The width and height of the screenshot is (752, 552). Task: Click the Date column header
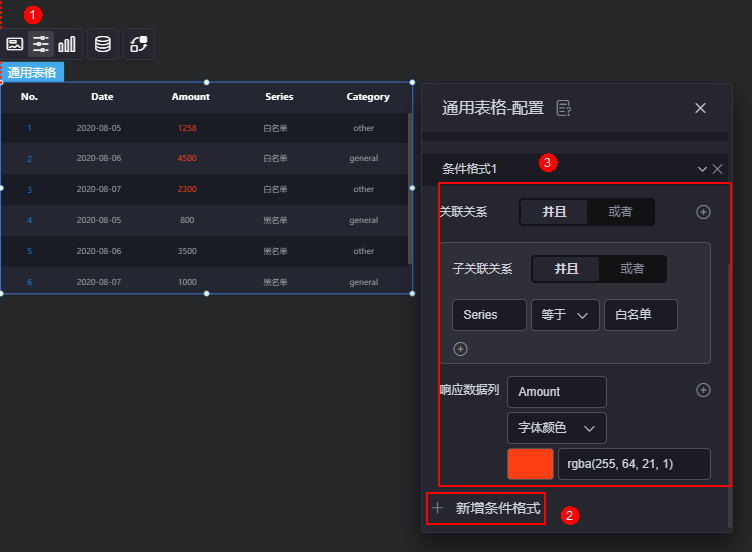pyautogui.click(x=102, y=97)
